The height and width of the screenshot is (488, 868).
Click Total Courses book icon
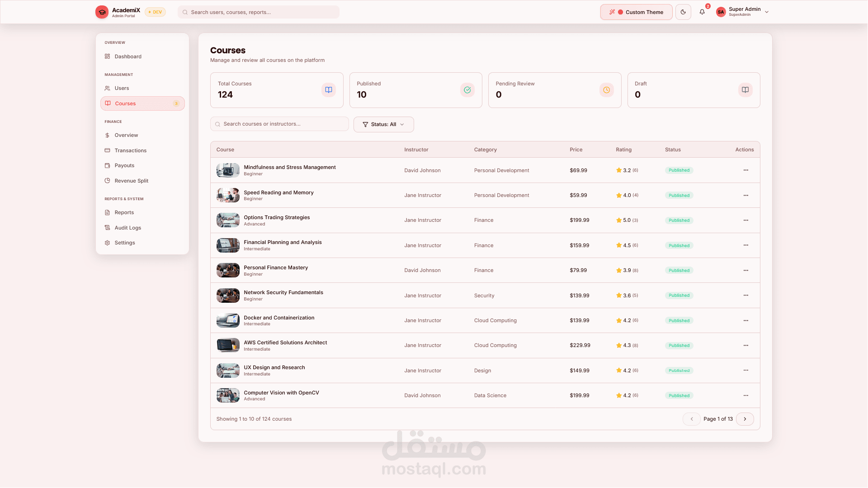(x=329, y=90)
